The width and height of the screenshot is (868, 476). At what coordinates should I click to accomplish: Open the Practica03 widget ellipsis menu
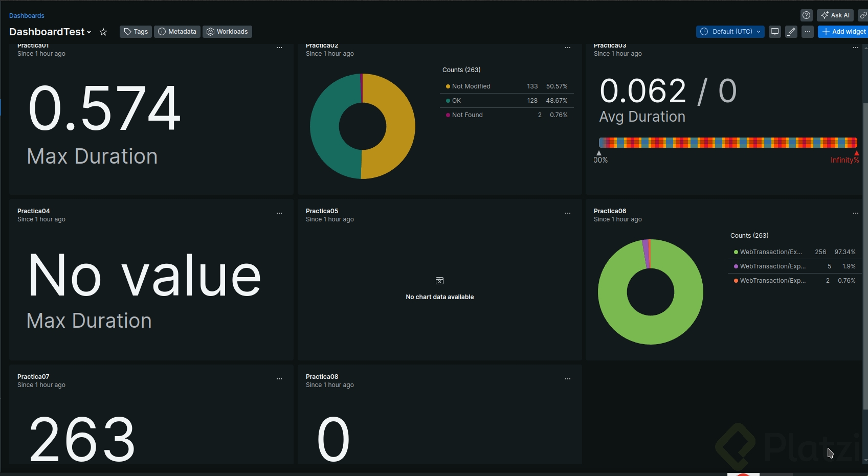pyautogui.click(x=856, y=48)
